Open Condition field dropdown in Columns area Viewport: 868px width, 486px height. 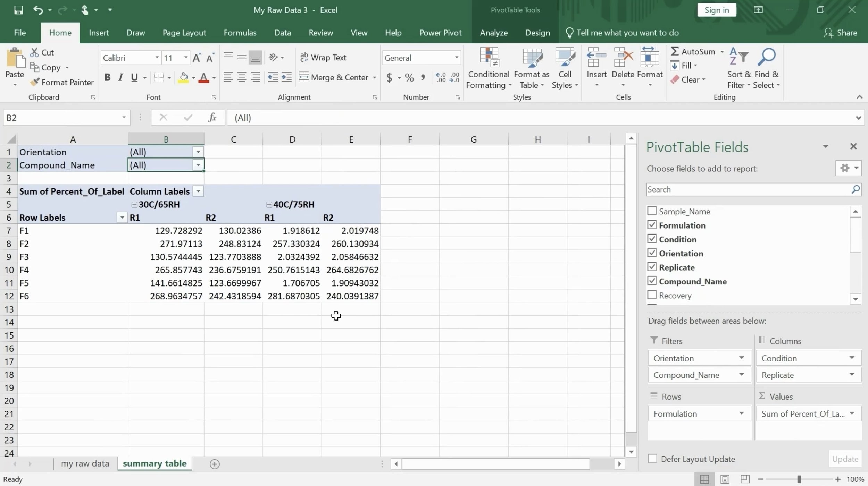click(x=852, y=358)
